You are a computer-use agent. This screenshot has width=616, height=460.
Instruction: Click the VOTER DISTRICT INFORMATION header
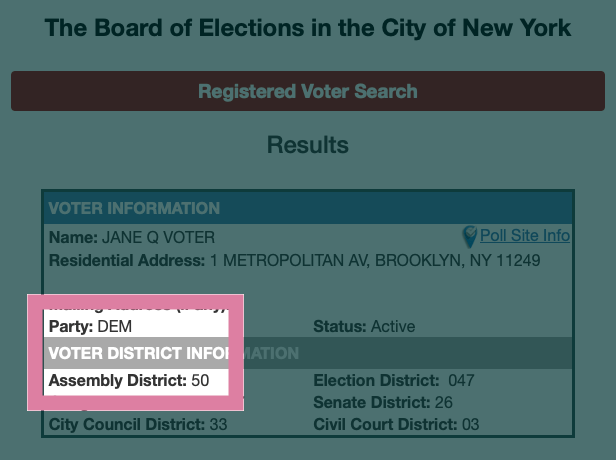click(x=174, y=353)
